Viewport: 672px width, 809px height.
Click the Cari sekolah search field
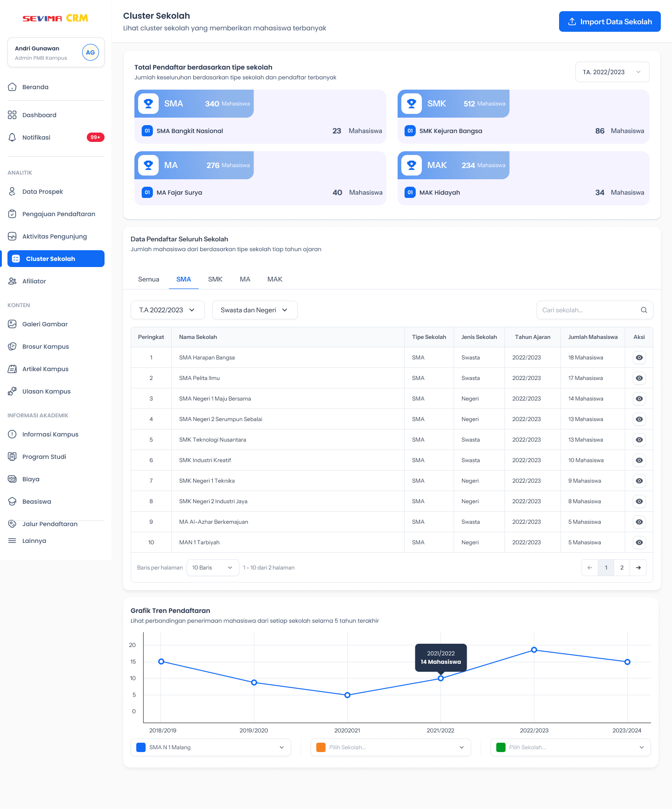(x=595, y=310)
